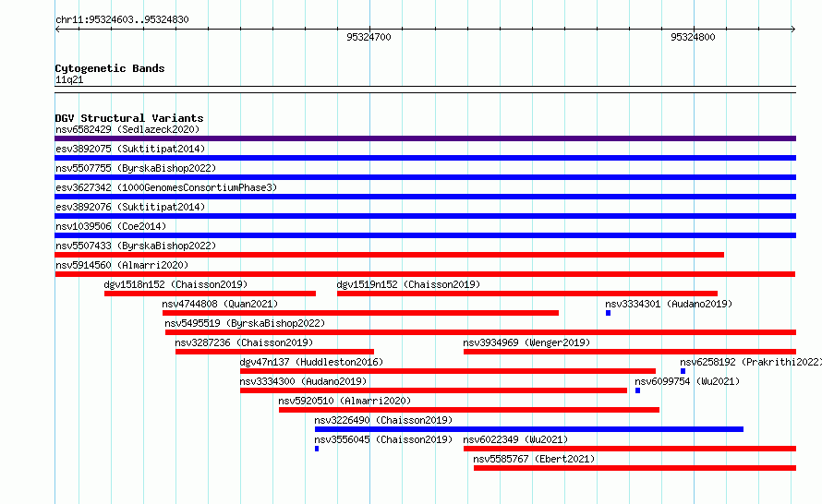Open nsv3334300 (Audano2019) label
Screen dimensions: 822x504
coord(303,381)
